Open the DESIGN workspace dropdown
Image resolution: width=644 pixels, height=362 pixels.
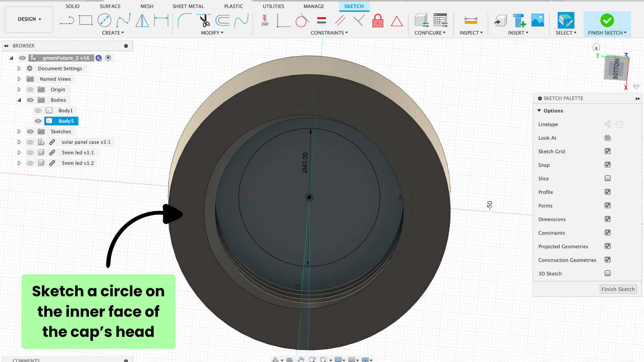[29, 19]
